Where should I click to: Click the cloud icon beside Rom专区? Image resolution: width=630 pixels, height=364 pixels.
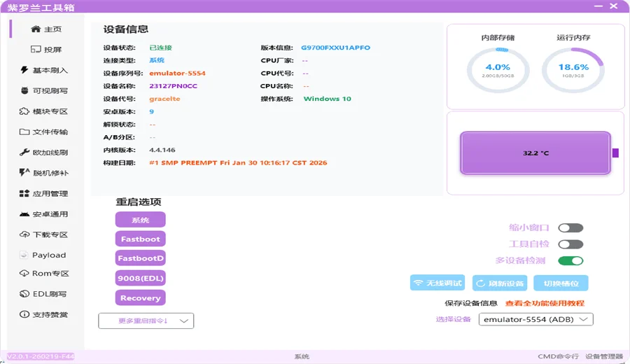(24, 273)
